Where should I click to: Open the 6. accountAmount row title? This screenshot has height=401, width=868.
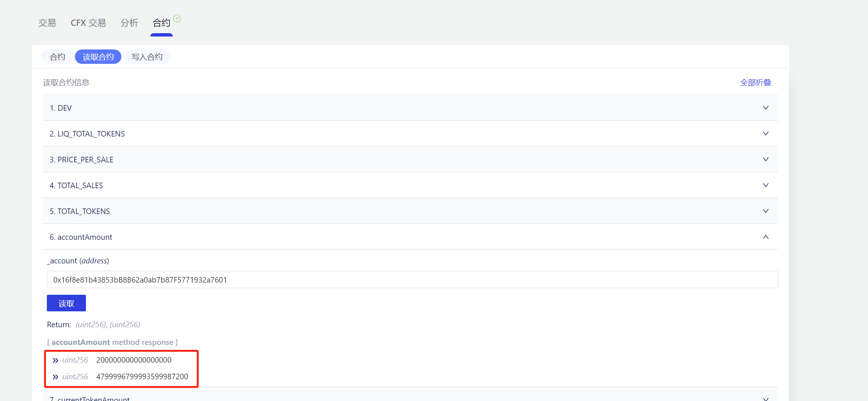click(x=81, y=237)
